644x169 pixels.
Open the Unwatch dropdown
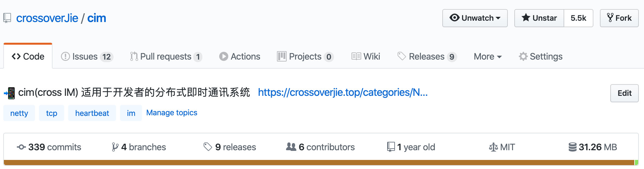click(475, 18)
